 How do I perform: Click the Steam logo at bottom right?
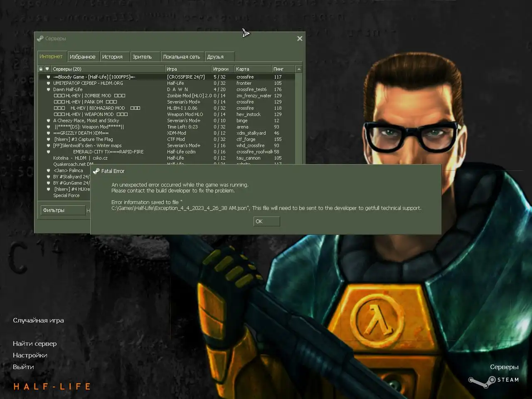pyautogui.click(x=493, y=381)
